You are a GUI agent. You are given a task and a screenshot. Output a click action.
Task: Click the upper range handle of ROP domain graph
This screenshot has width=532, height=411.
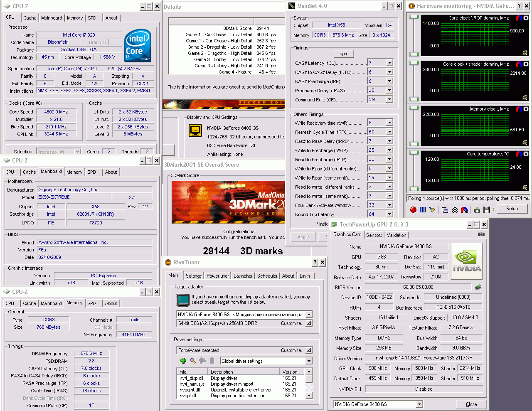[x=414, y=17]
